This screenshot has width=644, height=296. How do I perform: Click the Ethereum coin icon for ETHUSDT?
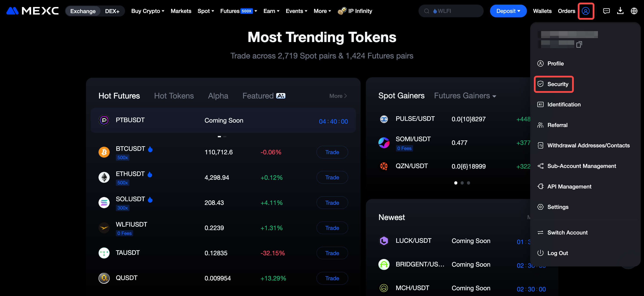(x=104, y=177)
